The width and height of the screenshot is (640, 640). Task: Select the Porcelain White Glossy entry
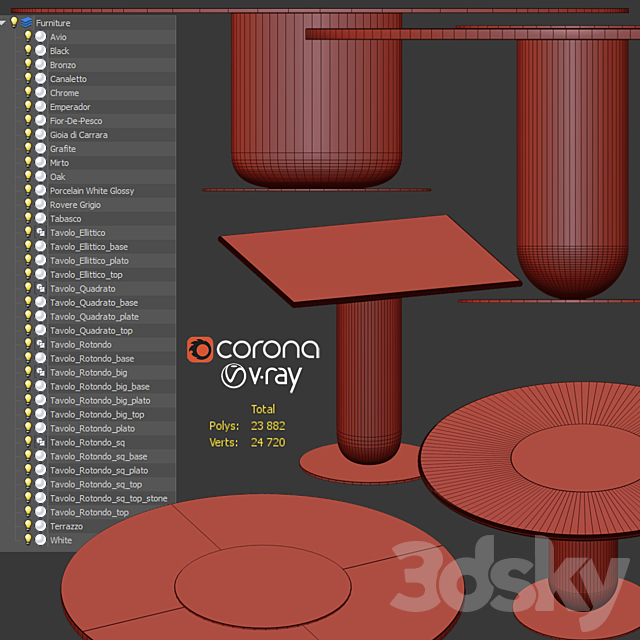[x=91, y=190]
